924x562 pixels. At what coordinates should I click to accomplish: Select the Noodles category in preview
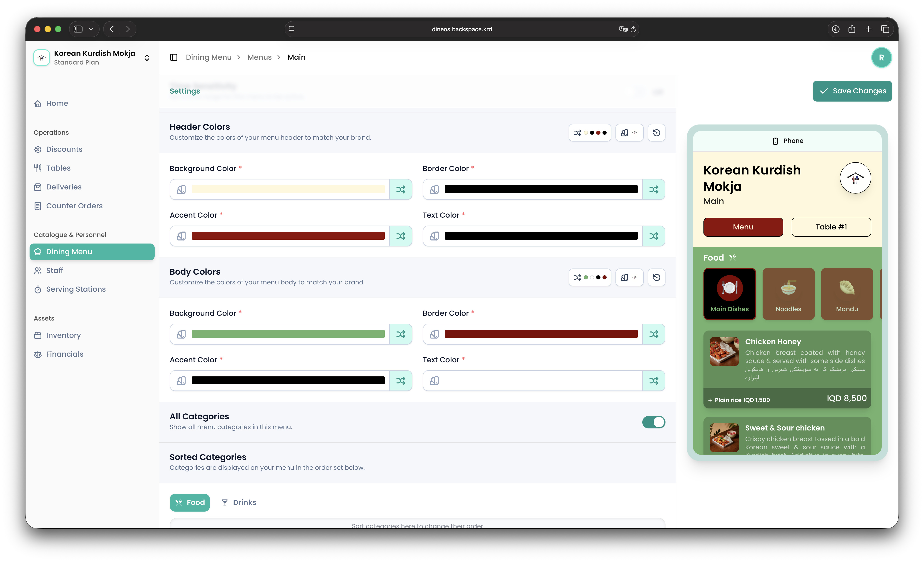788,294
